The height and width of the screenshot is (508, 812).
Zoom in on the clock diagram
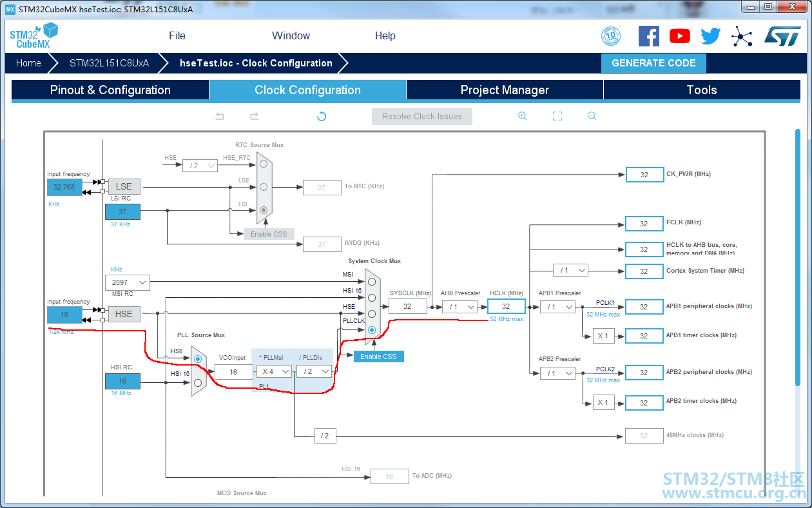pyautogui.click(x=523, y=116)
